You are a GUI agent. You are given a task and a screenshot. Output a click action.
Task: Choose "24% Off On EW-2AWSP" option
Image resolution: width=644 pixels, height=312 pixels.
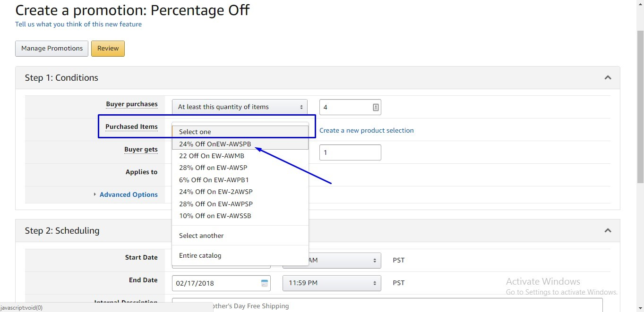tap(216, 192)
